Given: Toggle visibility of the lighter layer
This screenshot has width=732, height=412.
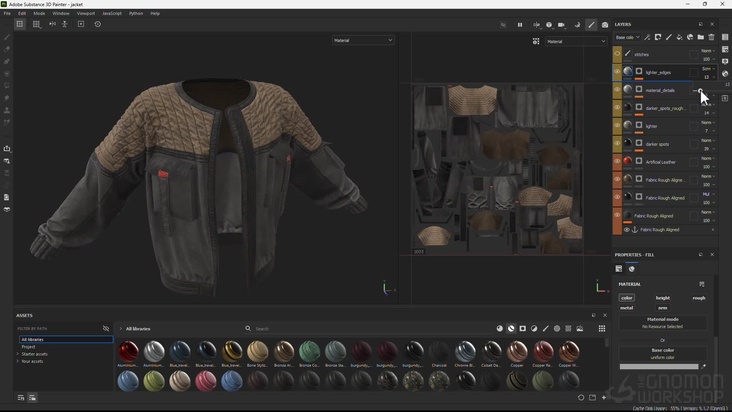Looking at the screenshot, I should point(617,126).
